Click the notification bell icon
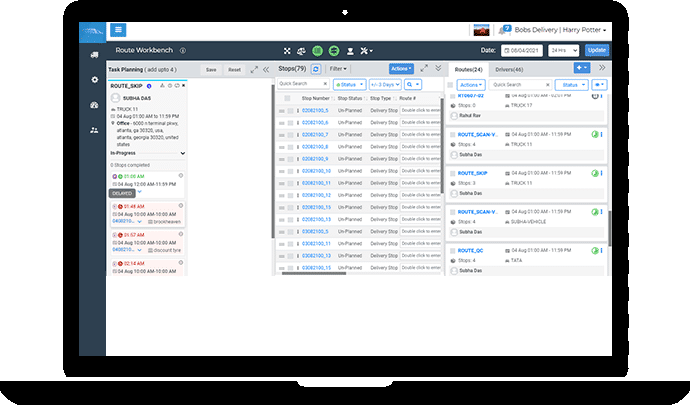 click(504, 30)
